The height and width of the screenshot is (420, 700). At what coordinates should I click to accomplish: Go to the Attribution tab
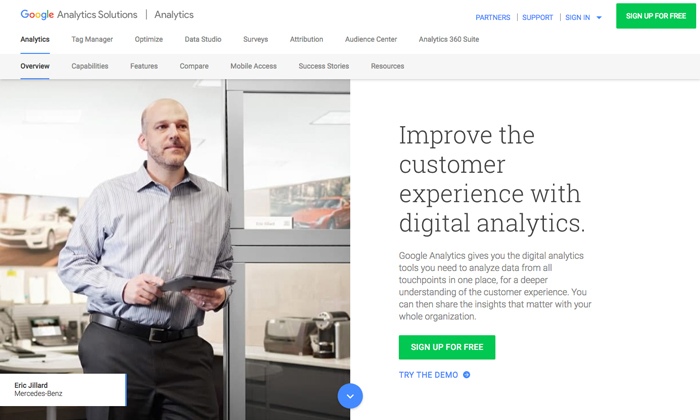click(x=306, y=39)
